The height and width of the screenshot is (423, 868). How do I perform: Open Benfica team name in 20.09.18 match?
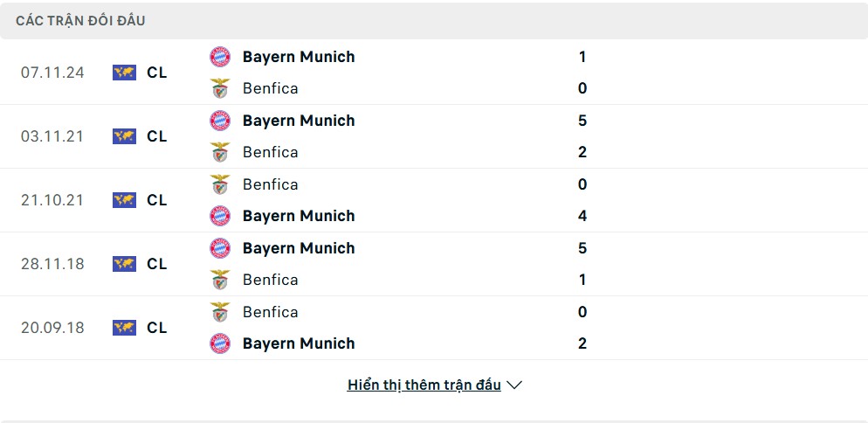270,311
